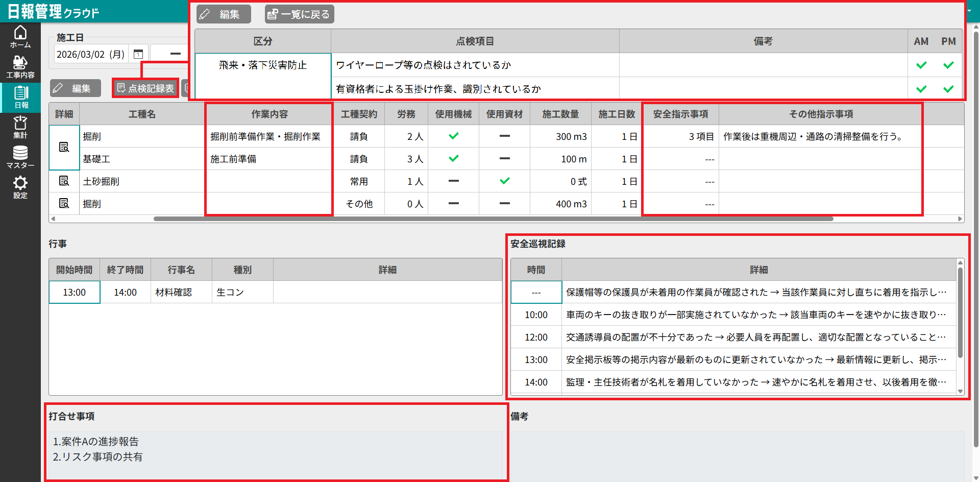Click the 作業内容 column header

coord(269,114)
